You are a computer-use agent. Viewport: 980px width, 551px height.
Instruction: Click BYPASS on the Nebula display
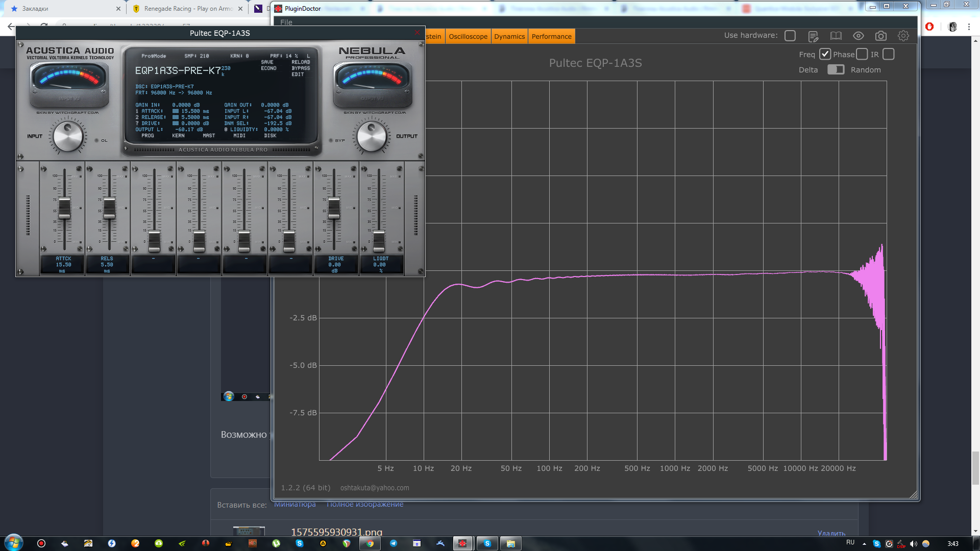(x=301, y=68)
